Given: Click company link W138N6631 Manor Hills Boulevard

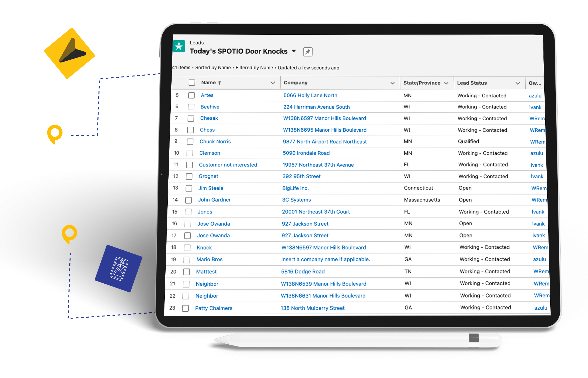Looking at the screenshot, I should (x=323, y=296).
